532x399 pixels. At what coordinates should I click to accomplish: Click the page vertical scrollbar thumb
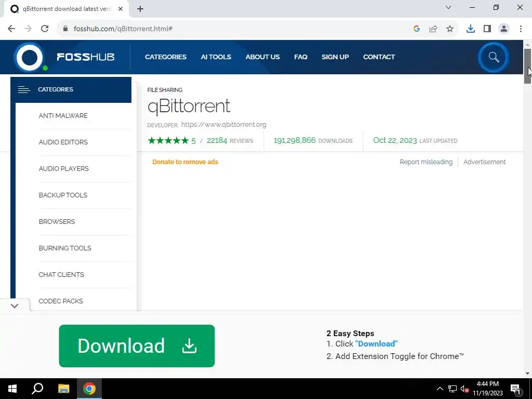tap(528, 66)
